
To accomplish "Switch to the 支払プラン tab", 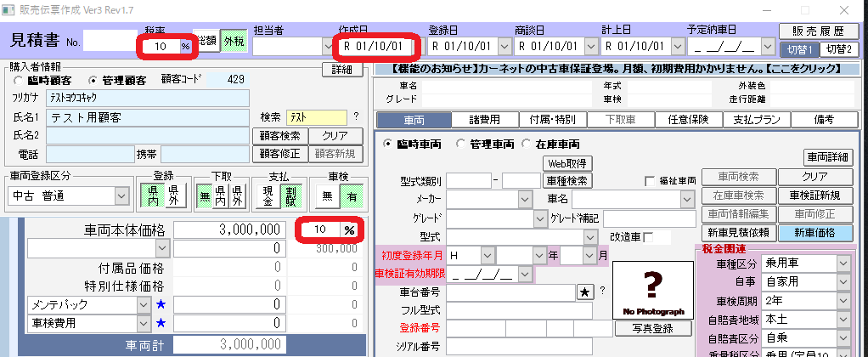I will click(x=756, y=120).
